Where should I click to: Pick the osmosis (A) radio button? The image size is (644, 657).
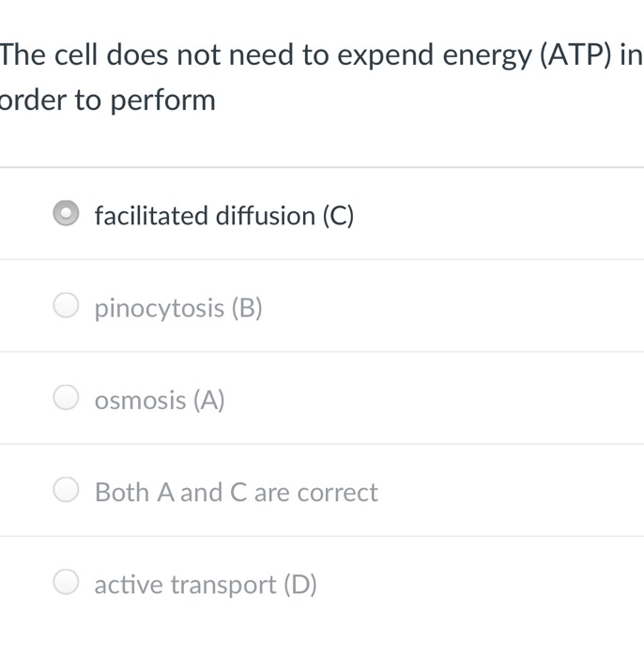click(x=66, y=399)
